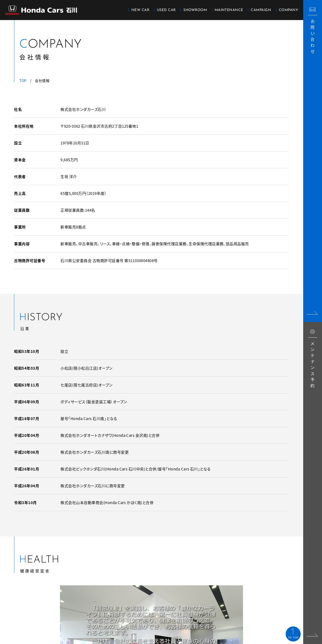Click the founding date 1978年10月31日
322x644 pixels.
75,143
